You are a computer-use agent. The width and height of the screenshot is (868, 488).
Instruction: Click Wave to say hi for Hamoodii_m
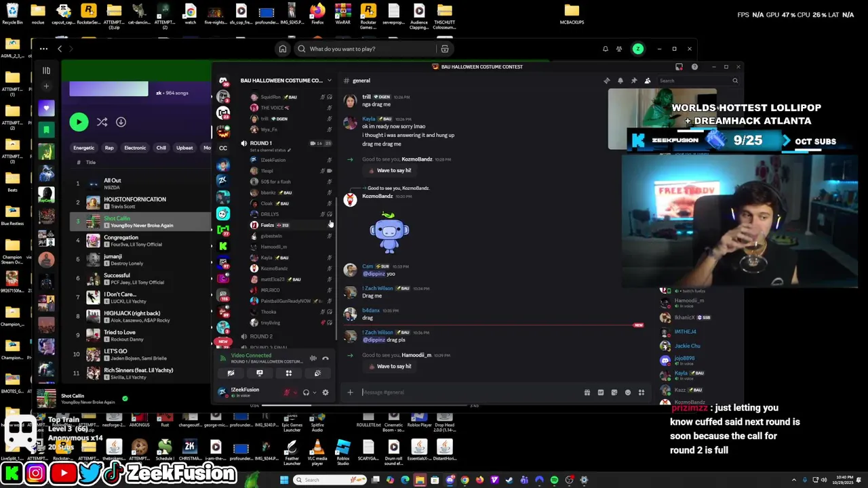(x=390, y=366)
